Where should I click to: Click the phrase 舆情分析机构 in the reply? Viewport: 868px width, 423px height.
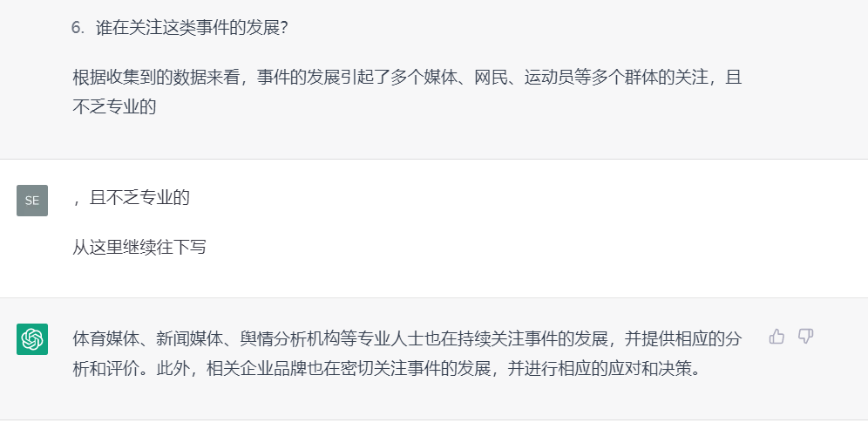click(x=289, y=339)
